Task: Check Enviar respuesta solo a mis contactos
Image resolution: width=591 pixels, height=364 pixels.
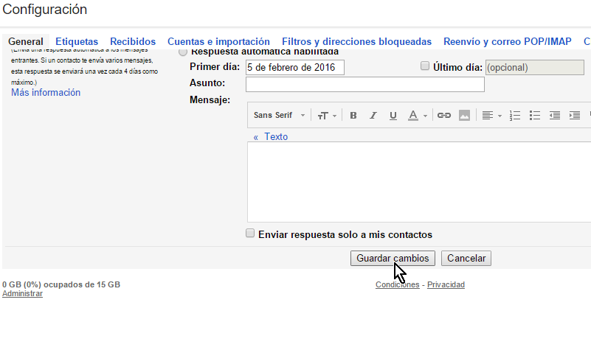Action: tap(250, 234)
